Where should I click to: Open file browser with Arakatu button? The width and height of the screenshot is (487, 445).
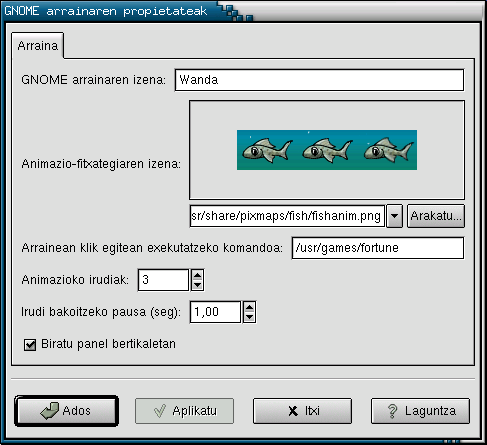(436, 216)
